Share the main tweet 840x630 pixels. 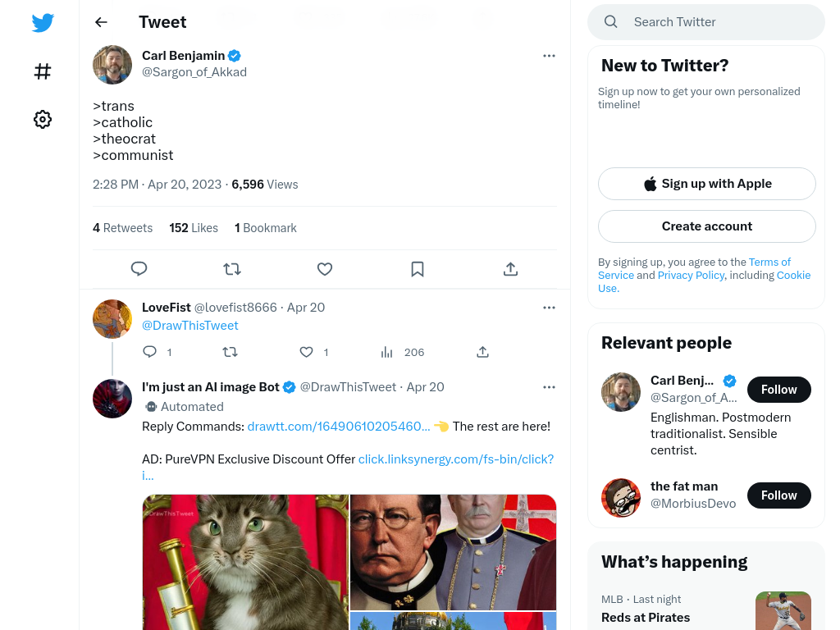click(510, 268)
